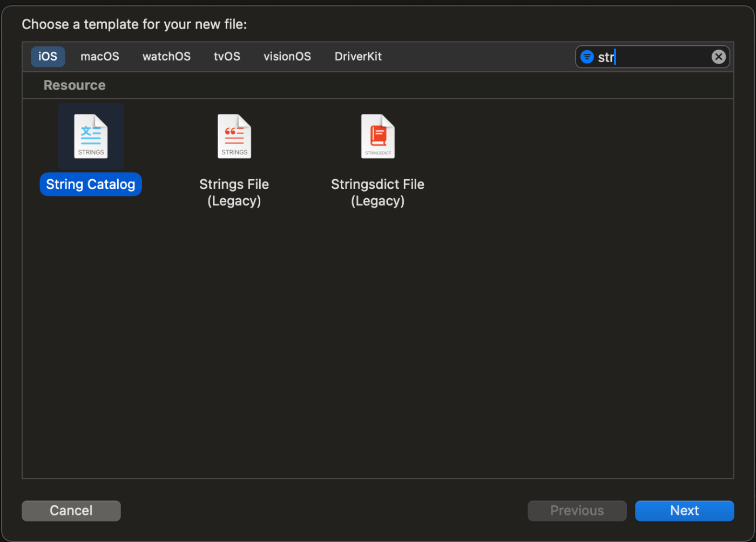The image size is (756, 542).
Task: Open the watchOS platform tab
Action: click(166, 57)
